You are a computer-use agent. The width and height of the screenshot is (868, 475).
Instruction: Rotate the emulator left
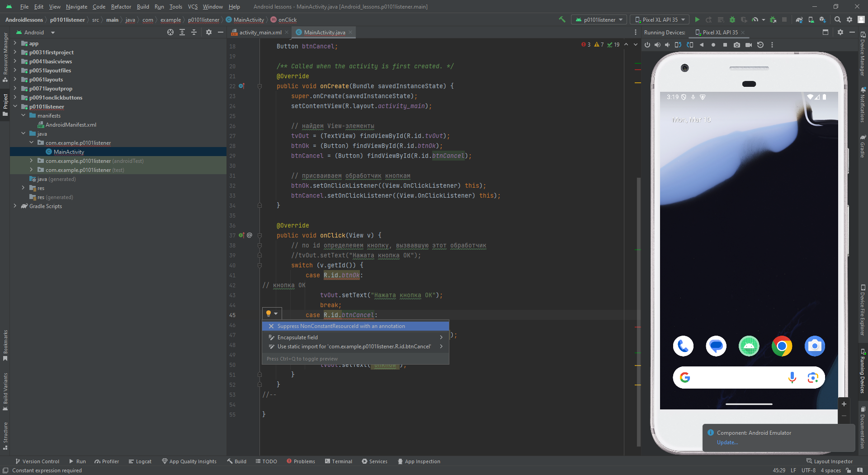click(x=678, y=45)
